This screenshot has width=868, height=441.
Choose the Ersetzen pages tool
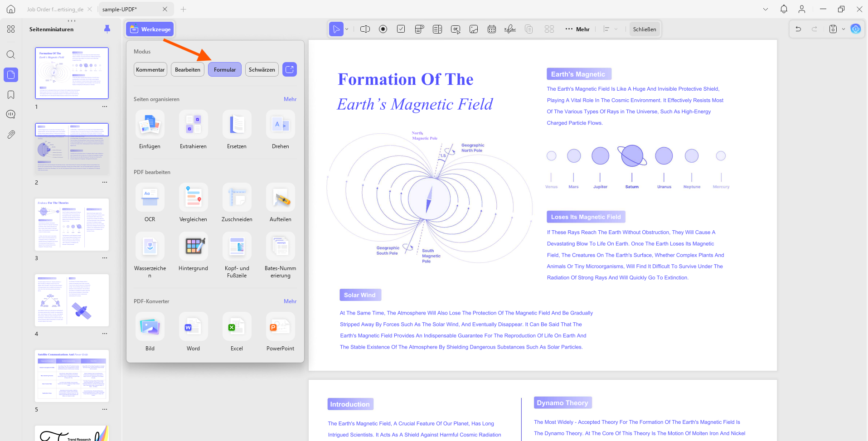[x=237, y=130]
